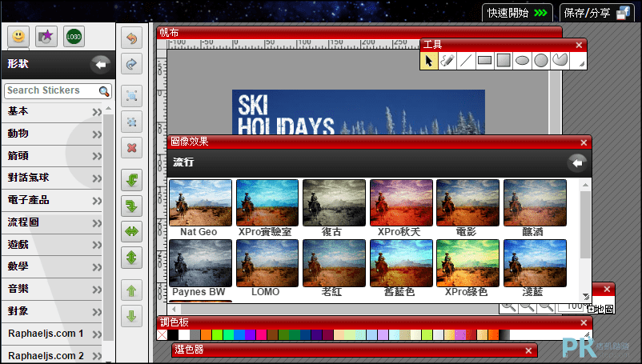Expand the 對話氣球 category
This screenshot has width=642, height=364.
point(52,178)
